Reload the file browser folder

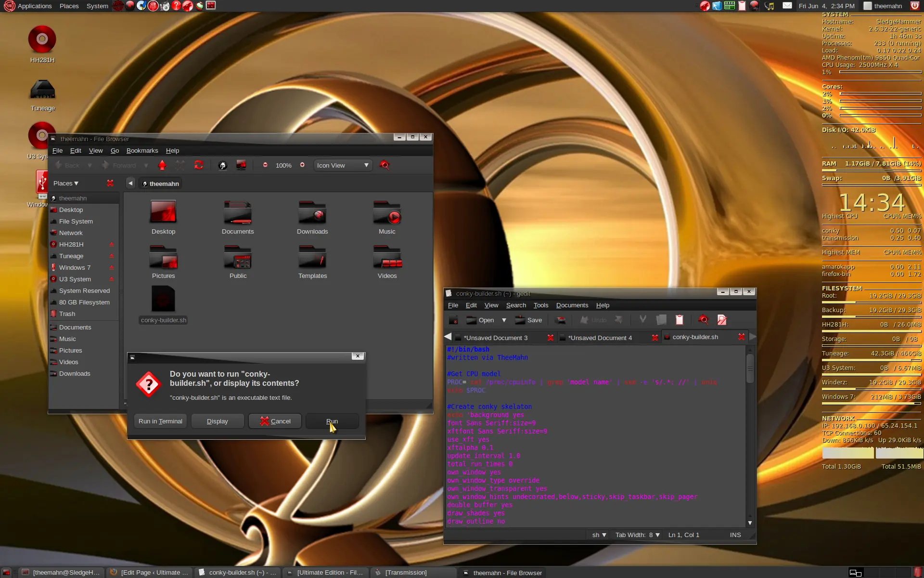198,165
